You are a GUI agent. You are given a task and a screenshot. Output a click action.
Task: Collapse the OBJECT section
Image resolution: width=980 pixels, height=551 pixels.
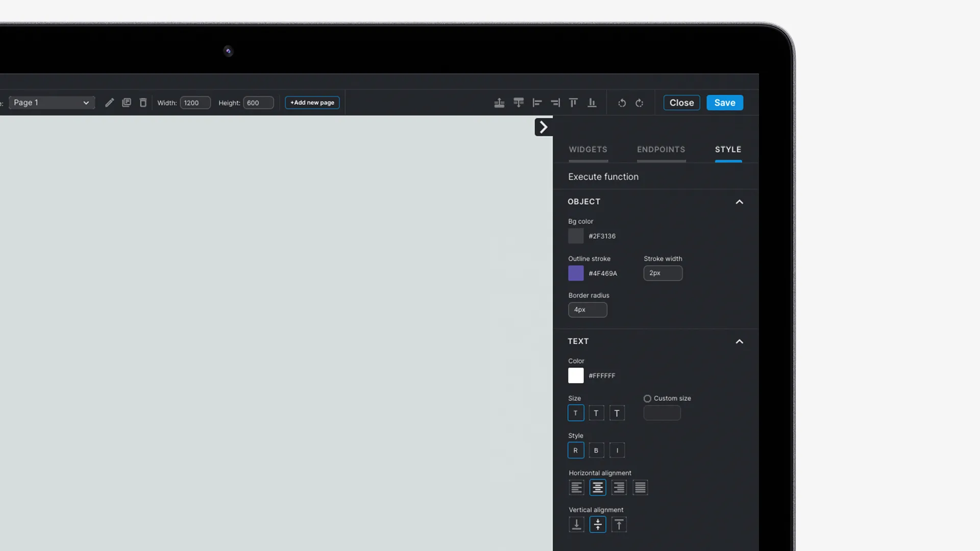(739, 202)
